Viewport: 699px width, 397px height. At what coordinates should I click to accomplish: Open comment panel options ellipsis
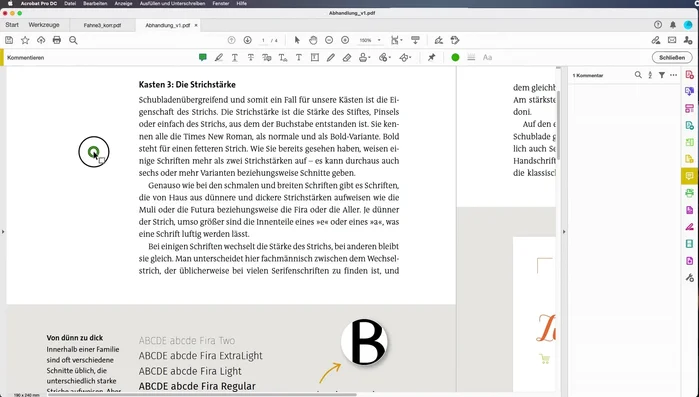click(674, 75)
